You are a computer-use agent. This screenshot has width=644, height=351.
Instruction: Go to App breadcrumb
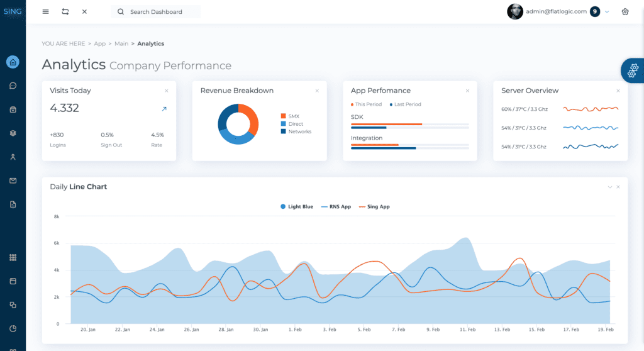tap(100, 43)
